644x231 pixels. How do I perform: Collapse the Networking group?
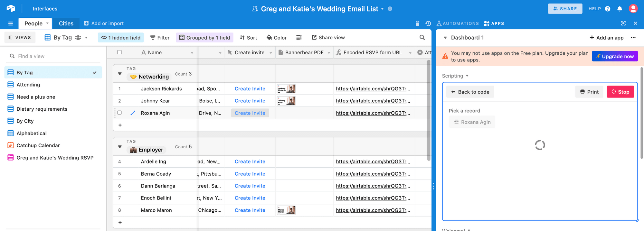click(x=120, y=74)
